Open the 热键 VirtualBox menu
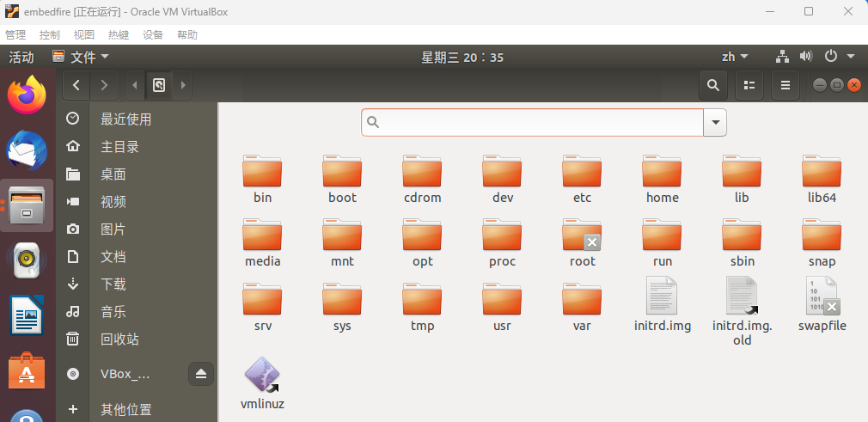Viewport: 868px width, 422px height. click(119, 35)
